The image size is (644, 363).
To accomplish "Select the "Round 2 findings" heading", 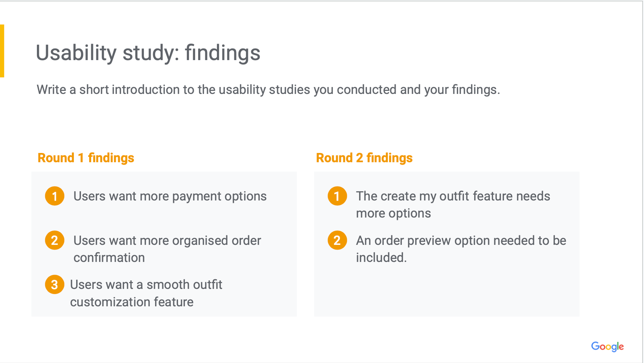I will (x=364, y=158).
